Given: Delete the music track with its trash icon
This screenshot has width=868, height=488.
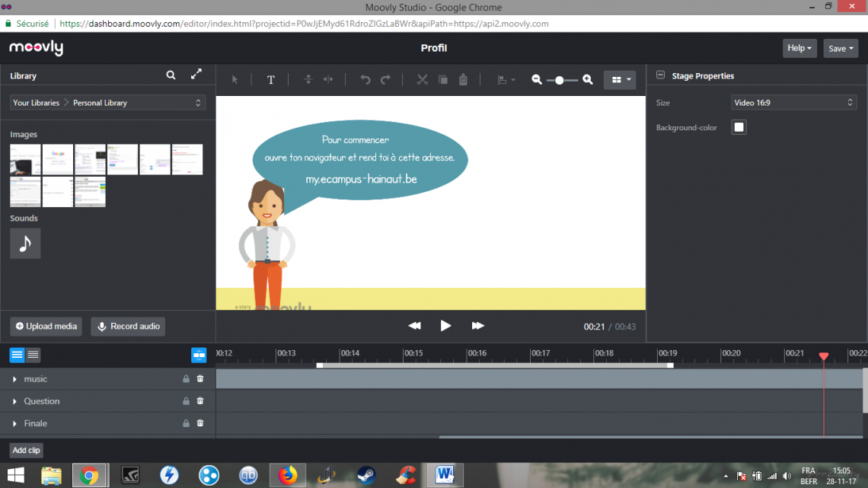Looking at the screenshot, I should (x=200, y=379).
